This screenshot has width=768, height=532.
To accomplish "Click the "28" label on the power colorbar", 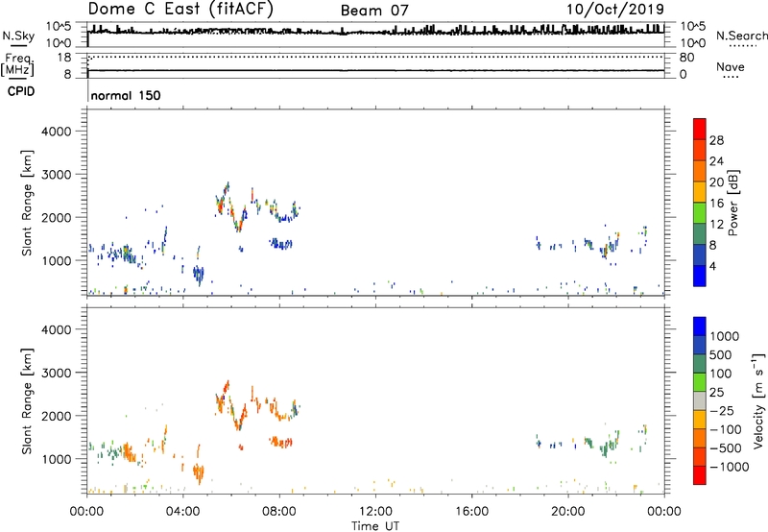I will point(716,140).
